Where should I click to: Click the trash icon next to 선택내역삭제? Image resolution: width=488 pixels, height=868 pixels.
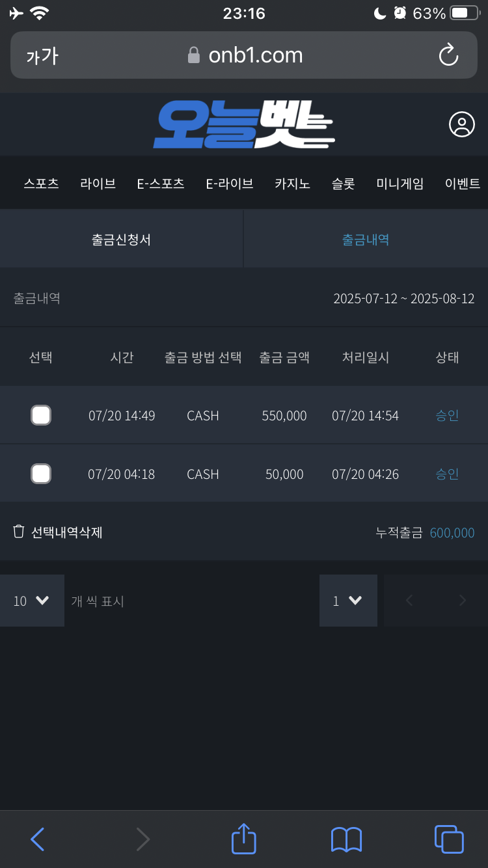point(19,532)
